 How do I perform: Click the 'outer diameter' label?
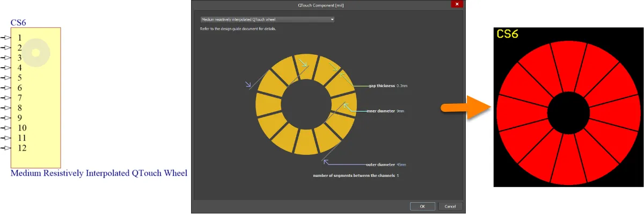tap(380, 165)
